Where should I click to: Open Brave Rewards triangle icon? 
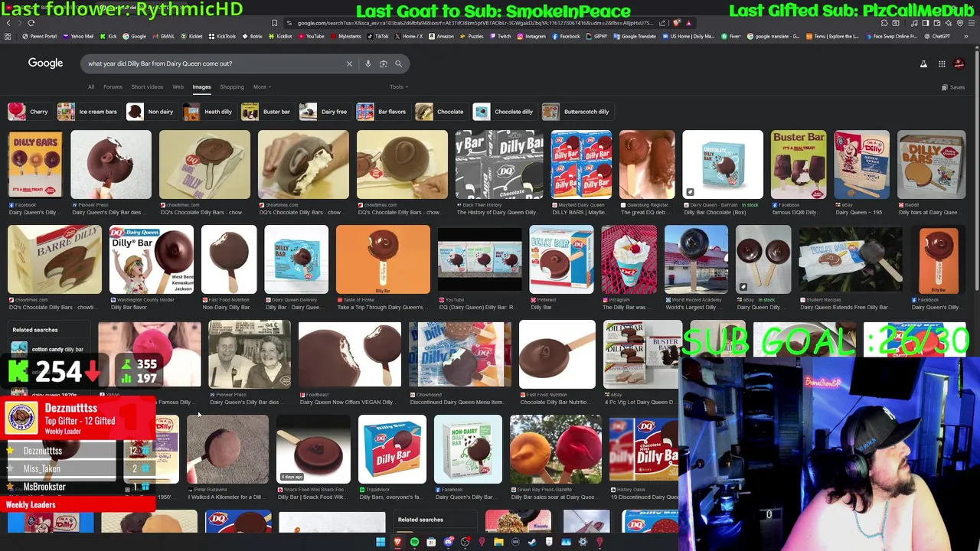[x=688, y=23]
